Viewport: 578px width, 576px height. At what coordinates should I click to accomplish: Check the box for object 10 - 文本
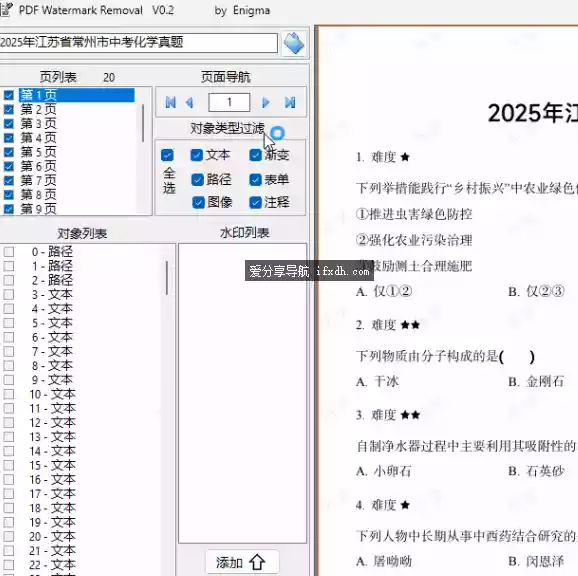[9, 394]
